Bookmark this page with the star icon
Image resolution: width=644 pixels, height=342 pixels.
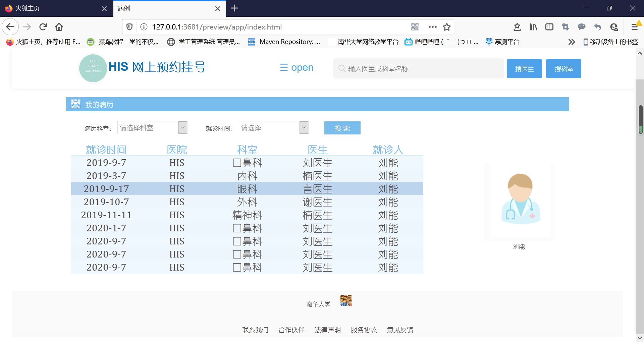[447, 27]
